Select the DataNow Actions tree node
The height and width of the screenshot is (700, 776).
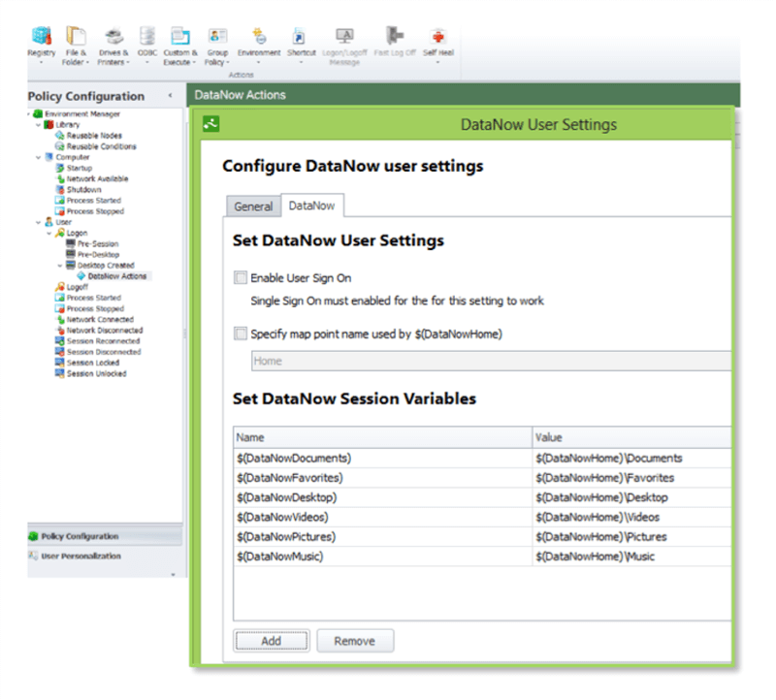click(x=116, y=276)
